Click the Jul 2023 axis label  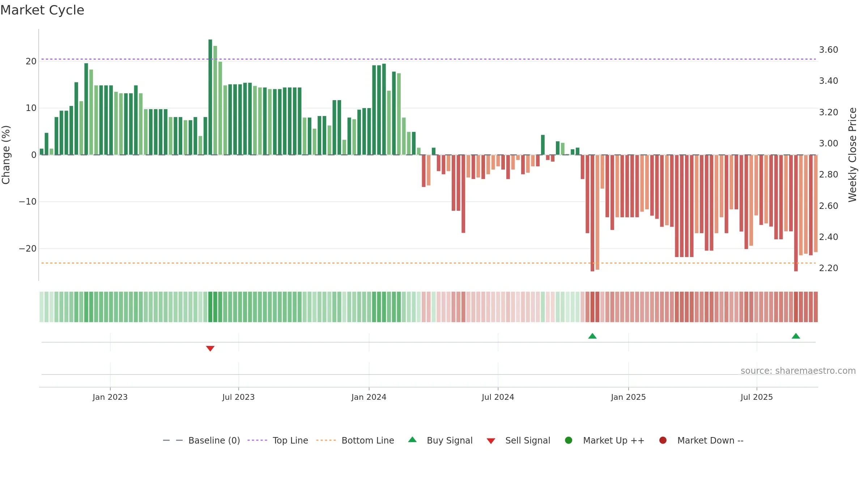[238, 397]
